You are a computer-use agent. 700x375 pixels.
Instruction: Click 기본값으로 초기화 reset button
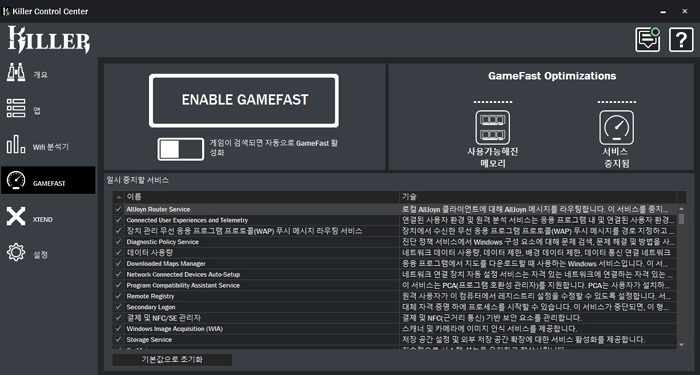pos(172,359)
